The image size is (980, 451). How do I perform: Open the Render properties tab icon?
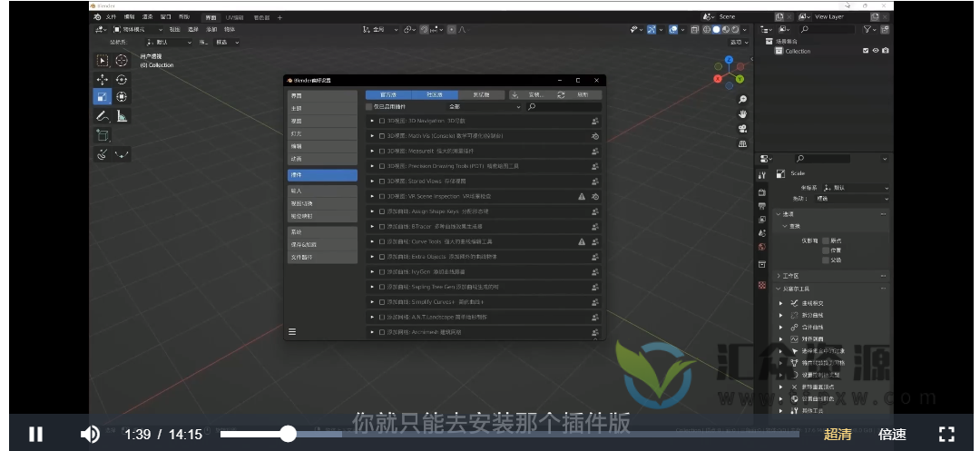tap(762, 192)
